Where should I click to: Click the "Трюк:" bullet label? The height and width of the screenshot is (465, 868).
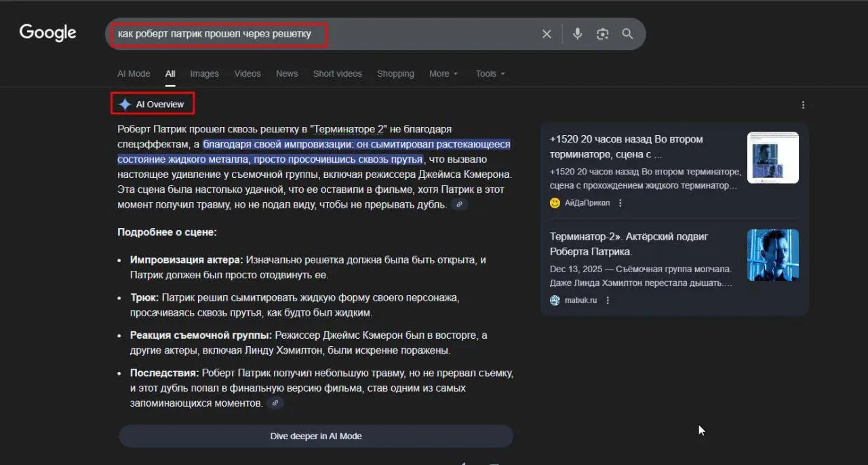[x=144, y=297]
